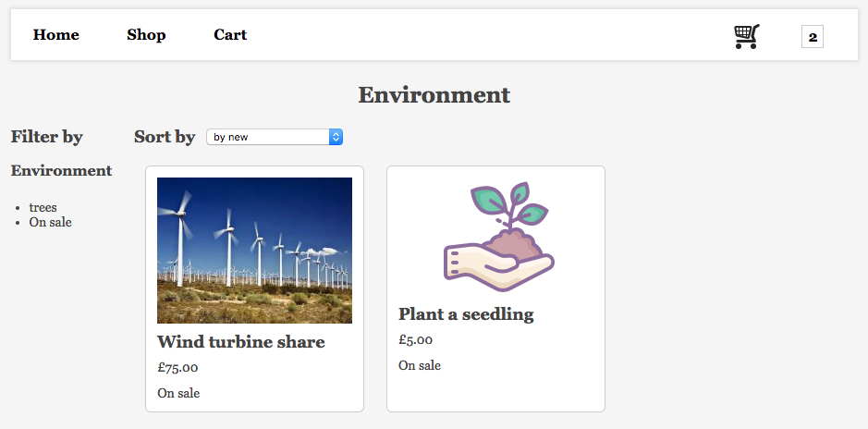Click On sale label under seedling
This screenshot has height=429, width=868.
[420, 365]
